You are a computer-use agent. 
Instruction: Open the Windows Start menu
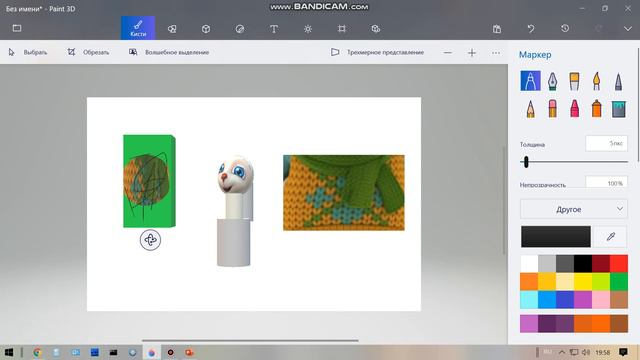pyautogui.click(x=8, y=352)
